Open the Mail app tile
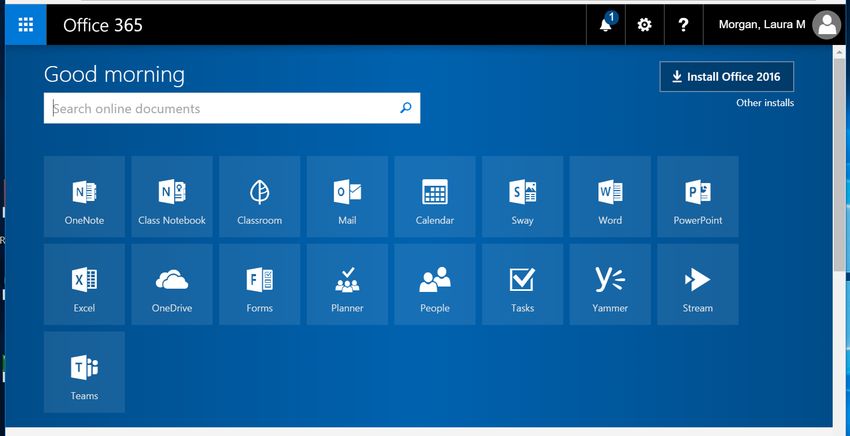 pos(347,196)
